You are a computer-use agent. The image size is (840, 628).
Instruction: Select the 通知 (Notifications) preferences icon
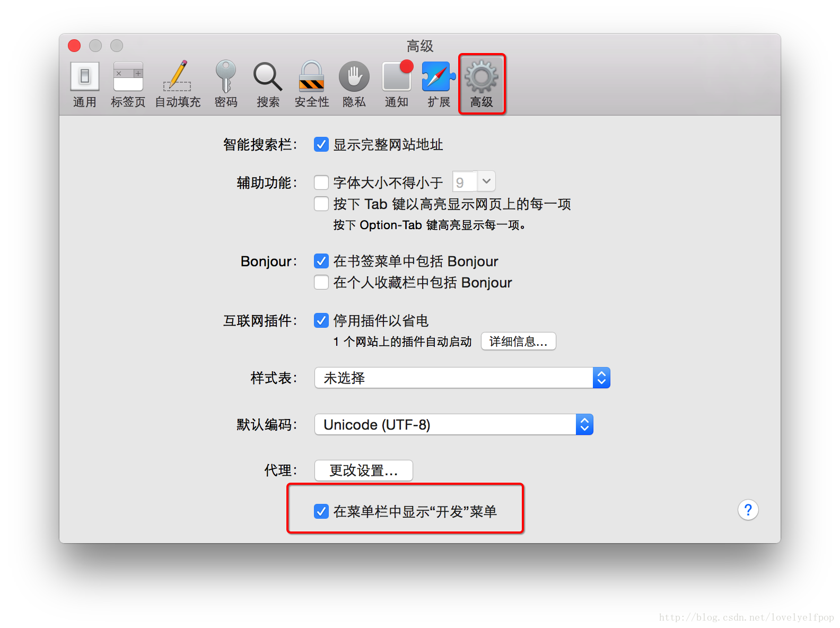coord(397,85)
